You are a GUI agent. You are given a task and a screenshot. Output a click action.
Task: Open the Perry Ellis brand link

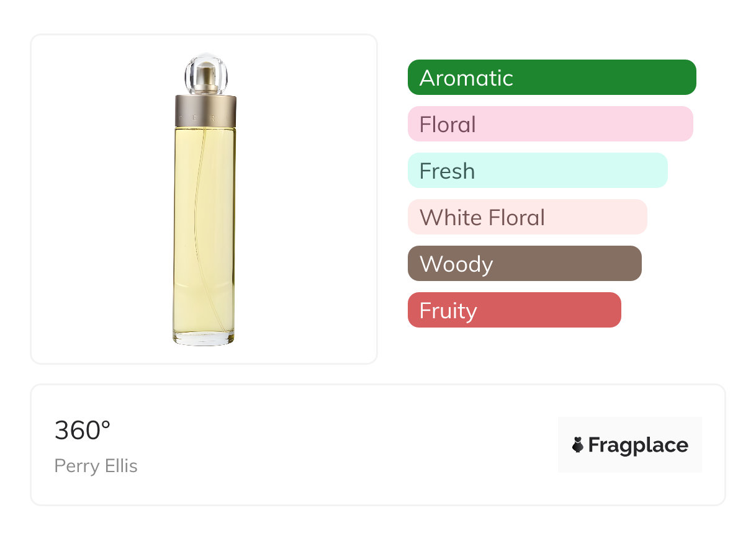(96, 466)
